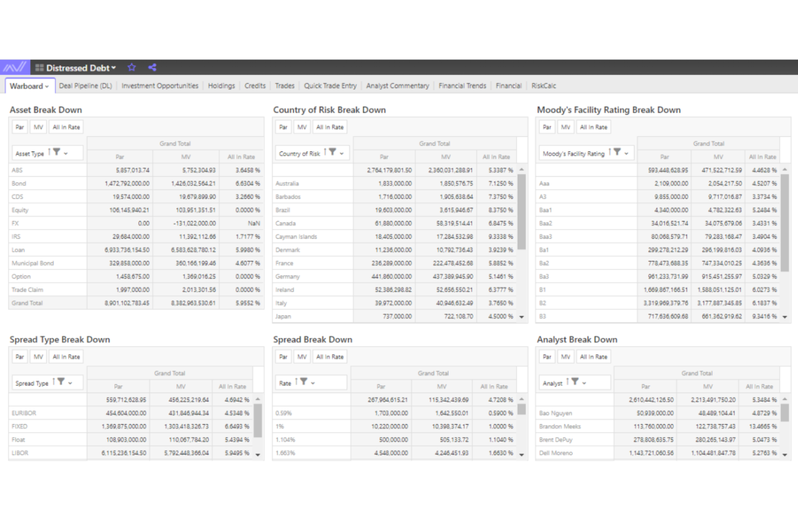Click All In Rate in Country of Risk panel

pyautogui.click(x=330, y=127)
